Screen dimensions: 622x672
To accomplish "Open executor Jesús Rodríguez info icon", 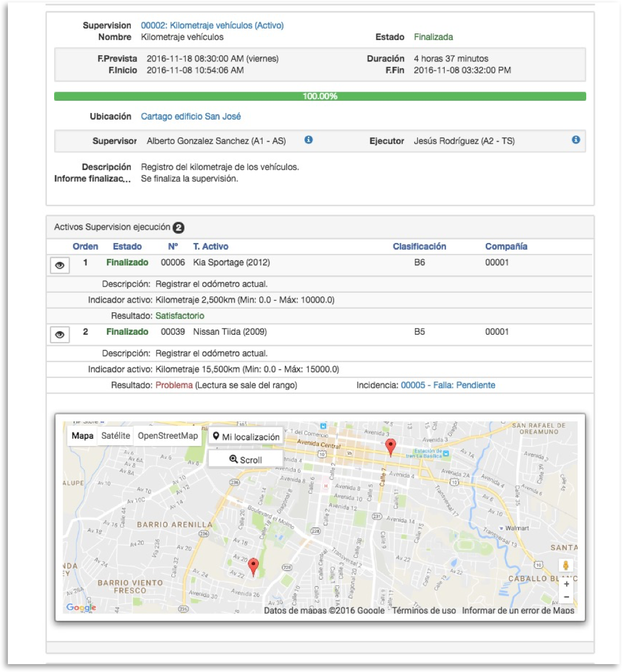I will pos(575,140).
